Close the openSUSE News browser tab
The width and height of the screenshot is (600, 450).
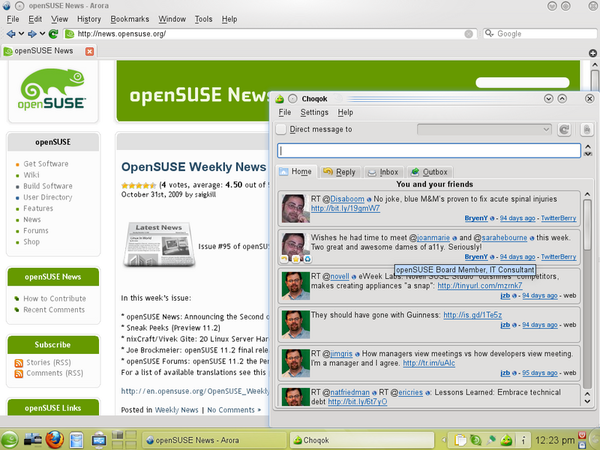coord(90,51)
